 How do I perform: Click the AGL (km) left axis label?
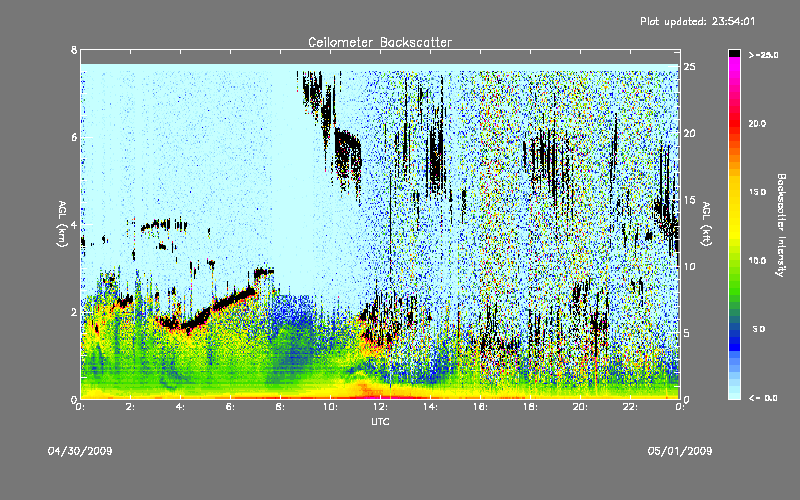[62, 224]
